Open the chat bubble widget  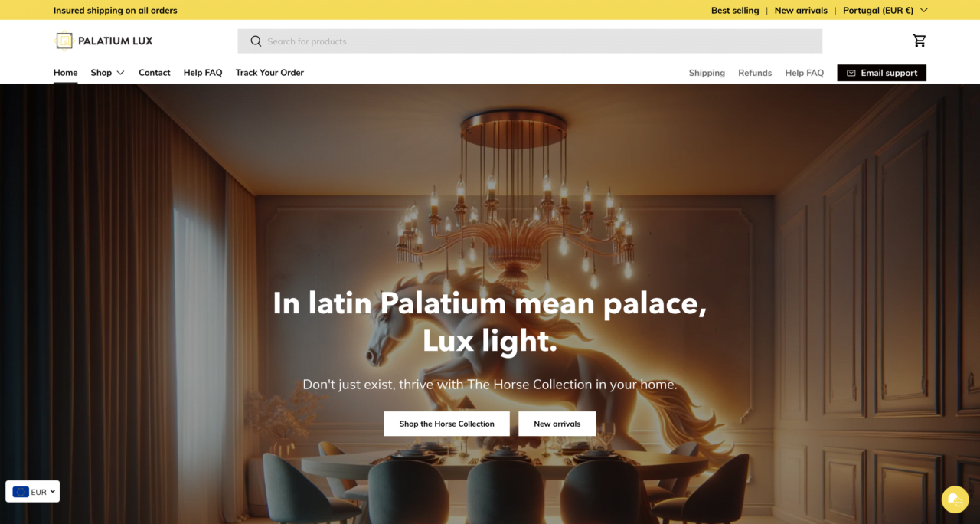[x=955, y=499]
